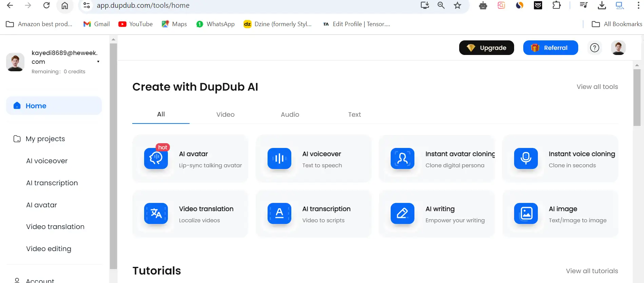Screen dimensions: 644x283
Task: Open the browser zoom magnifier icon
Action: tap(441, 5)
